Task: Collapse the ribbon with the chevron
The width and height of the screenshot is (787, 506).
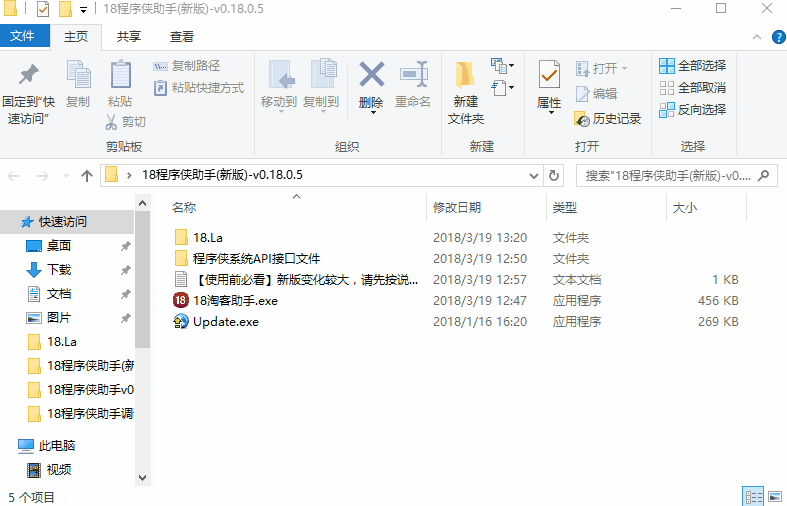Action: point(757,37)
